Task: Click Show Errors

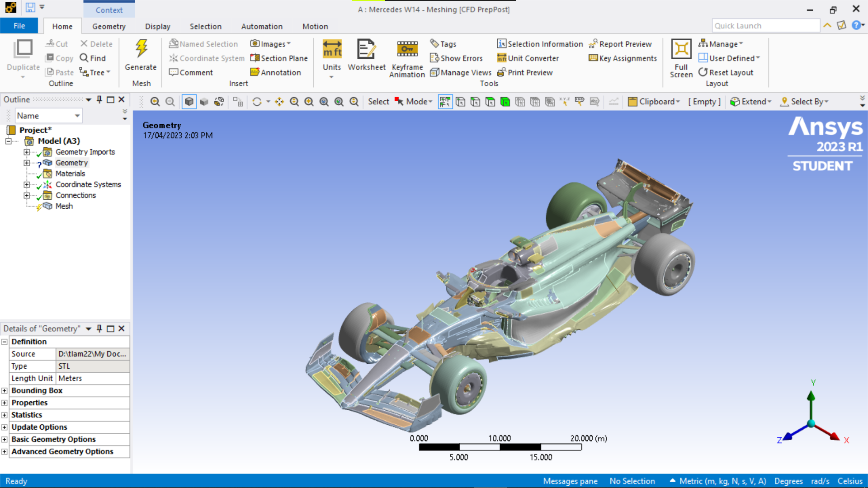Action: pos(456,58)
